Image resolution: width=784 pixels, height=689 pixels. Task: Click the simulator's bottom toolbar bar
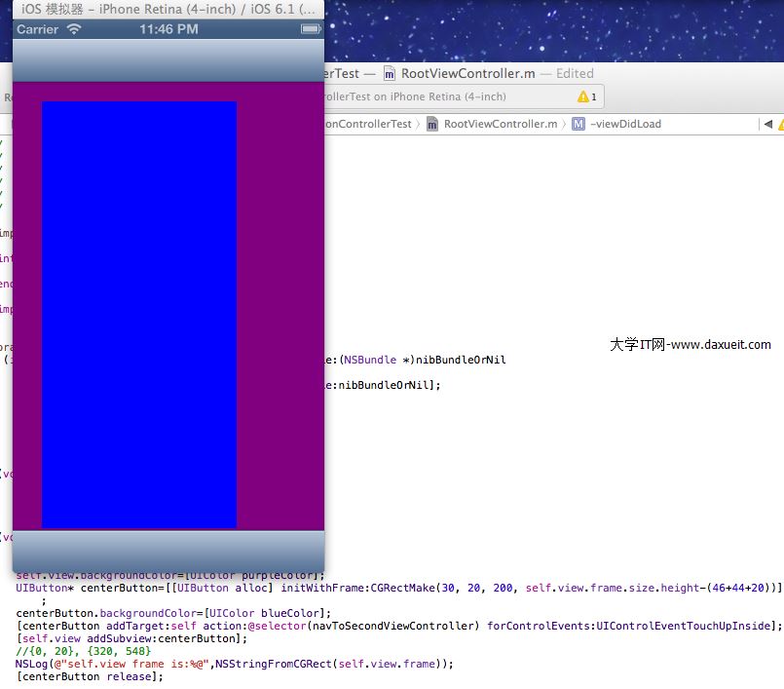(x=168, y=551)
